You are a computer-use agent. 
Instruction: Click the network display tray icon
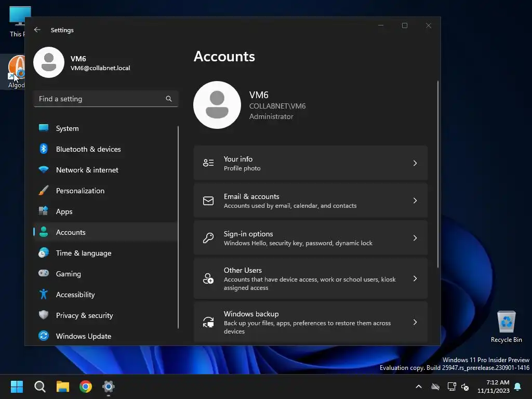pyautogui.click(x=451, y=387)
